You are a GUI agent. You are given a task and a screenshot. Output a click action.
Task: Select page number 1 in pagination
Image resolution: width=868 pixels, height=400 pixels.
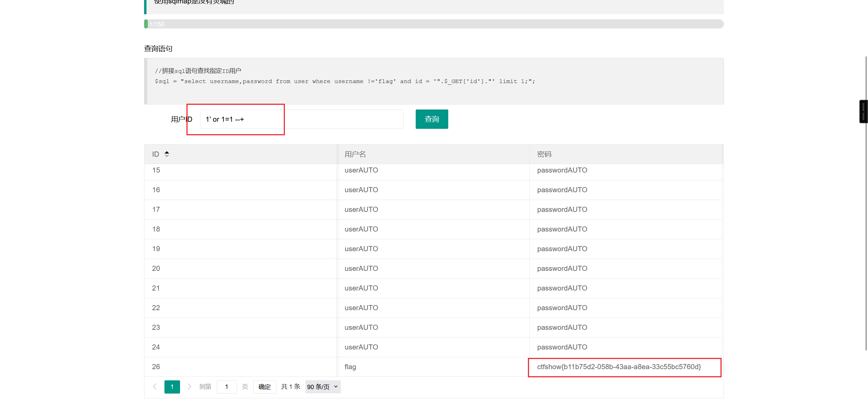[172, 387]
